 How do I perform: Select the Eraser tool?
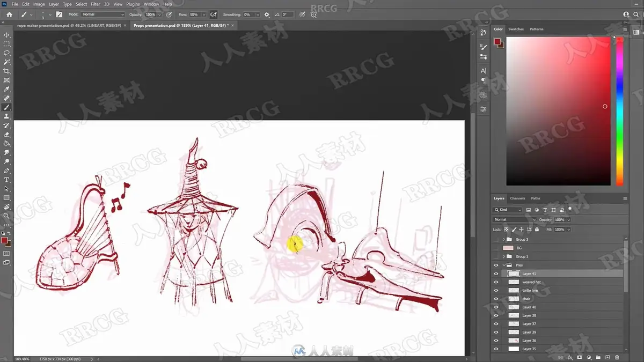click(x=6, y=135)
